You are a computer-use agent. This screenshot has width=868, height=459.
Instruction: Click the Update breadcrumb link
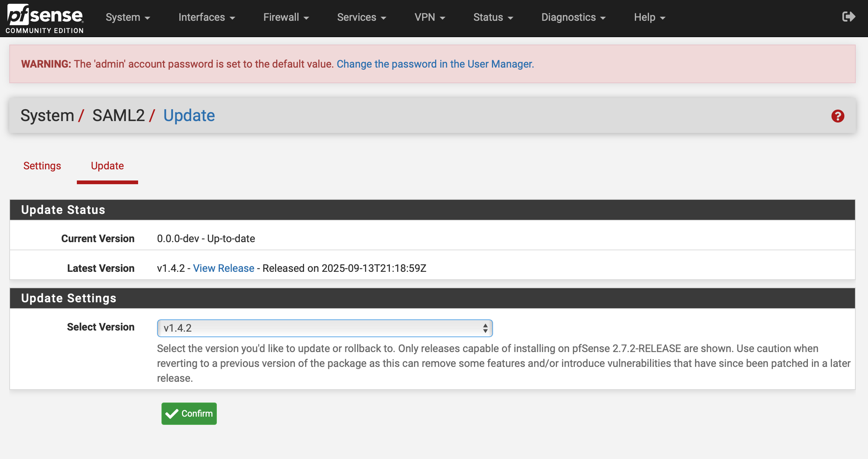[x=189, y=115]
